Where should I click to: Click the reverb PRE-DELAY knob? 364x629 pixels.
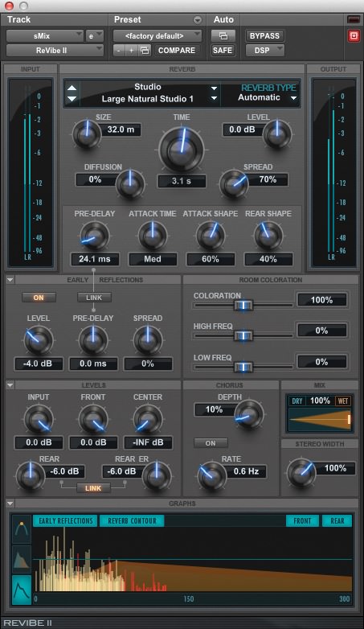[95, 236]
